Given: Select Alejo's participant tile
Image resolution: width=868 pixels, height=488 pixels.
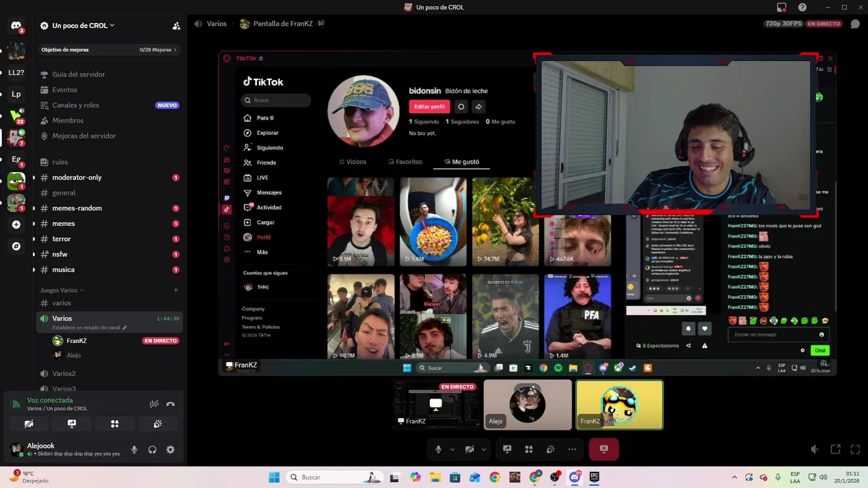Looking at the screenshot, I should pos(528,405).
